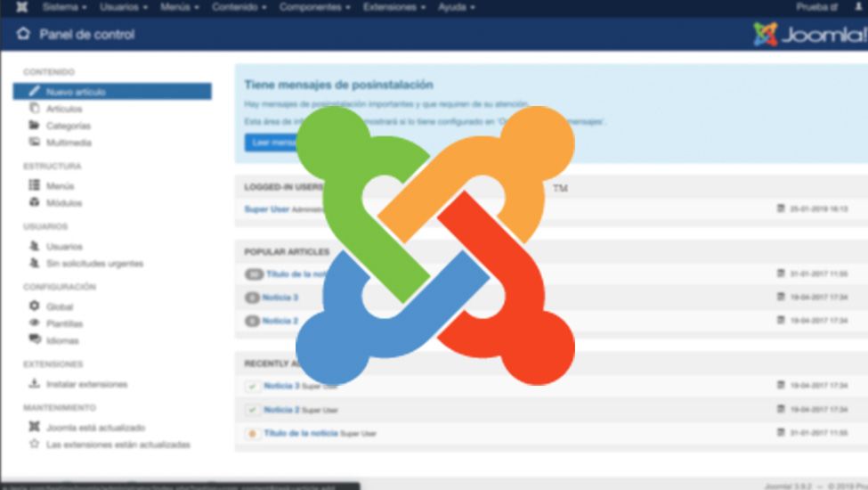Open Noticia 2 under Popular Articles
Image resolution: width=868 pixels, height=490 pixels.
point(280,321)
